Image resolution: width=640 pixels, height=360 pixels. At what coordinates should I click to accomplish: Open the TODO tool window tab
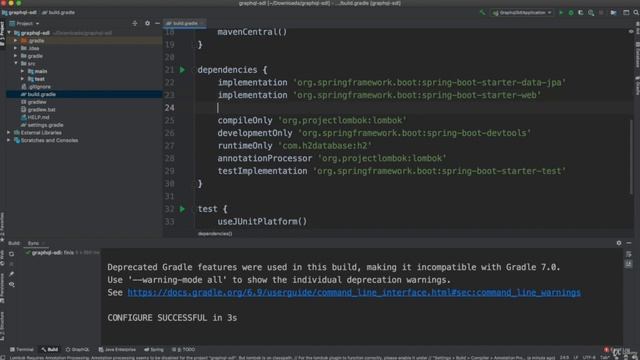click(183, 350)
